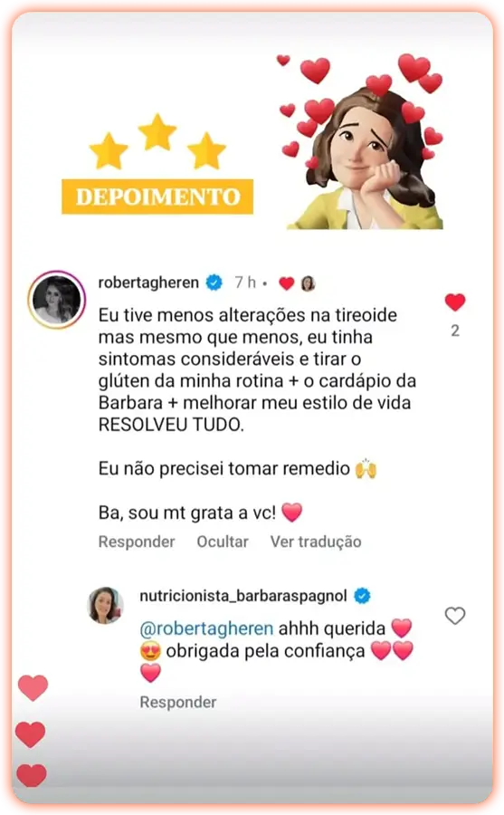Tap the top floating heart at the bottom left
This screenshot has width=504, height=815.
click(33, 687)
